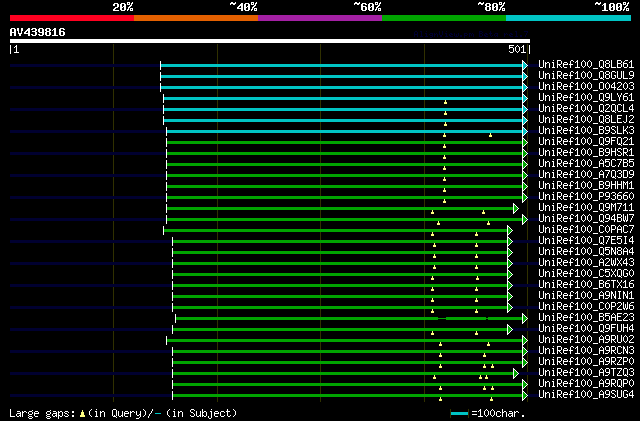Screen dimensions: 640x421
Task: Select the UniRef100_Q7E5I4 label
Action: point(586,241)
